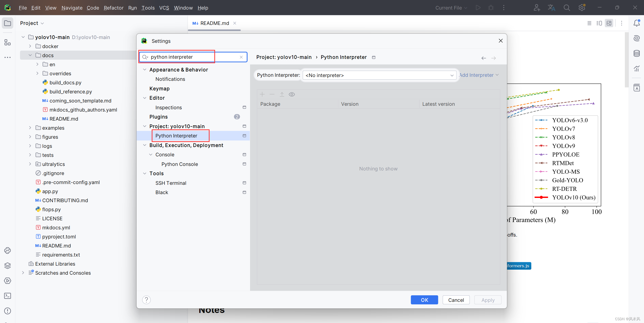The height and width of the screenshot is (323, 644).
Task: Switch to editor-only view icon
Action: coord(589,23)
